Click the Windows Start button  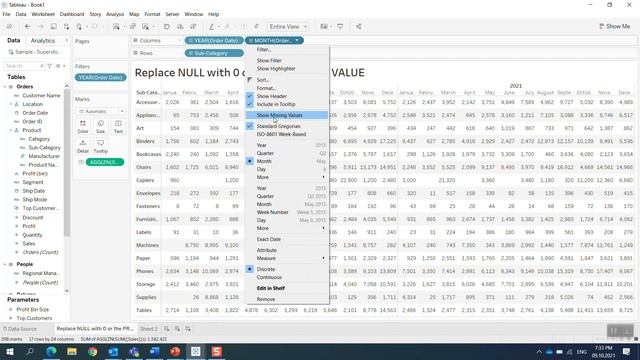coord(9,351)
